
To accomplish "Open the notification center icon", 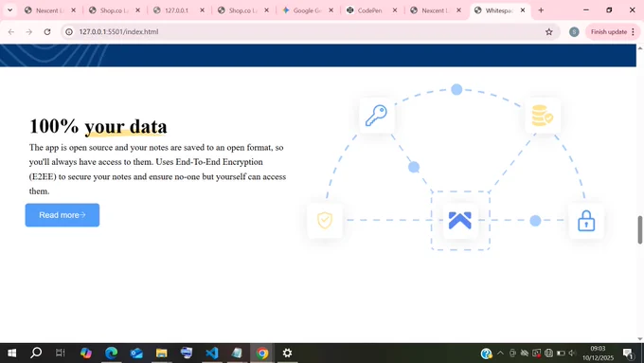I will coord(629,353).
